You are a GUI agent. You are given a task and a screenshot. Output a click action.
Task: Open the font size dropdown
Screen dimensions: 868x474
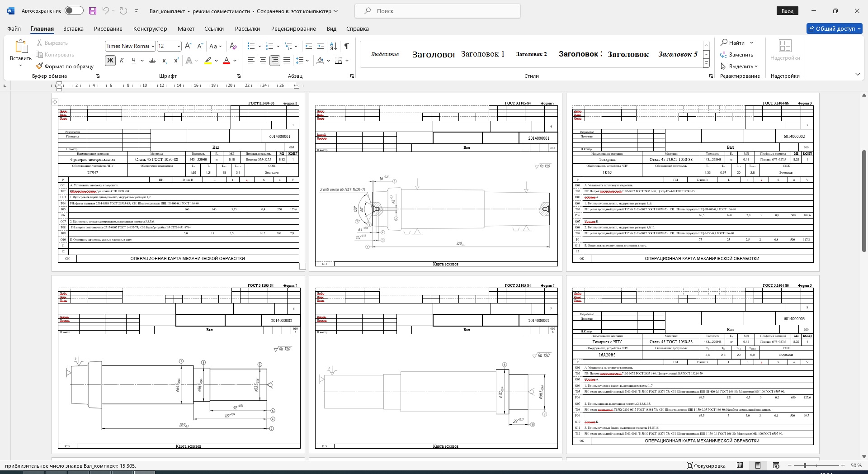(179, 46)
